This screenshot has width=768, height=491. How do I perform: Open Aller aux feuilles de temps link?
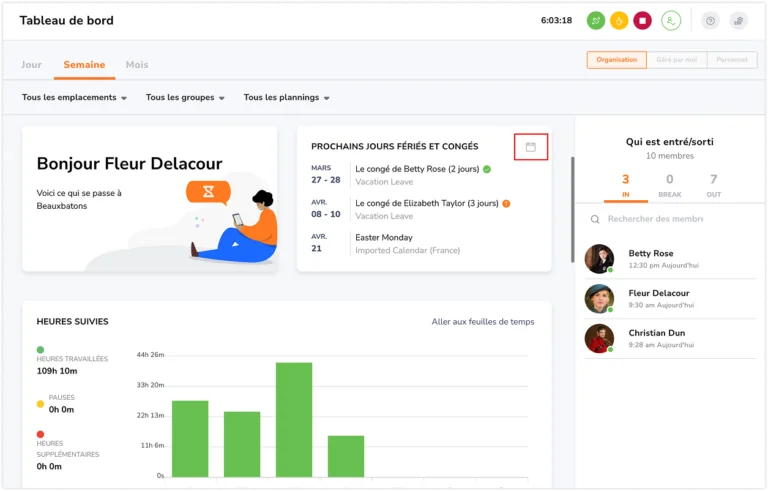pos(482,322)
